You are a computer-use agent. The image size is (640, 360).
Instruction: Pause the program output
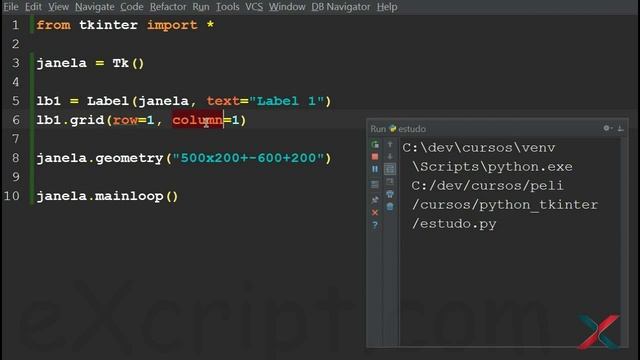point(375,169)
